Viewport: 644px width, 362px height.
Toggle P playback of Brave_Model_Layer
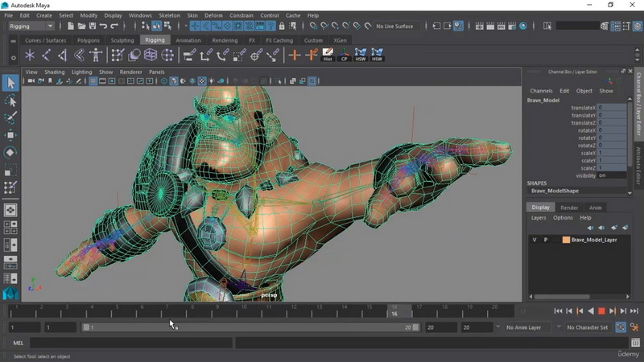[546, 240]
